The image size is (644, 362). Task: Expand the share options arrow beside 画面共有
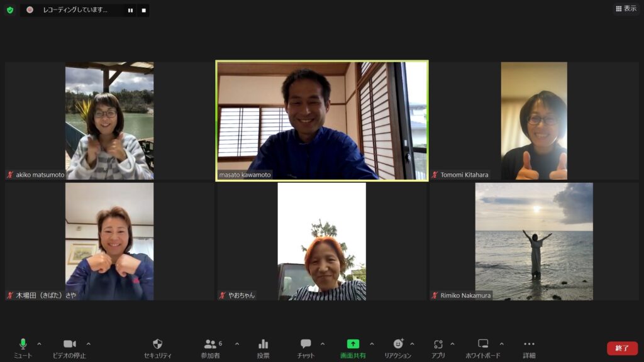[x=372, y=344]
